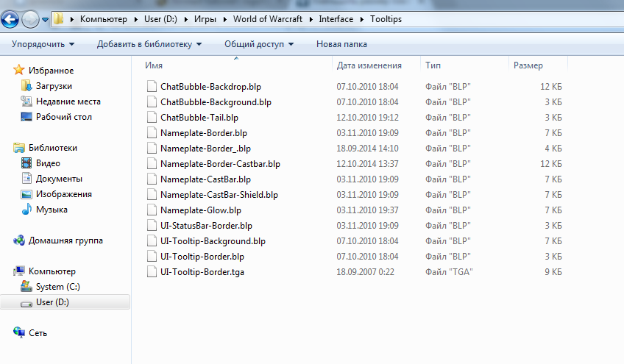Open the Упорядочить dropdown menu
The width and height of the screenshot is (624, 364).
43,44
